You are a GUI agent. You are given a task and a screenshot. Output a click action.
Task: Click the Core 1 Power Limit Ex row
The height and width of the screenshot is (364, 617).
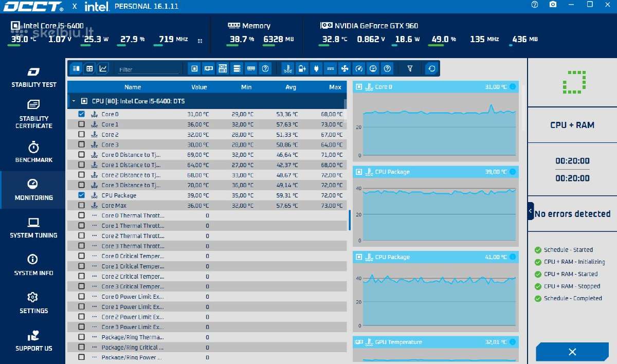(207, 307)
